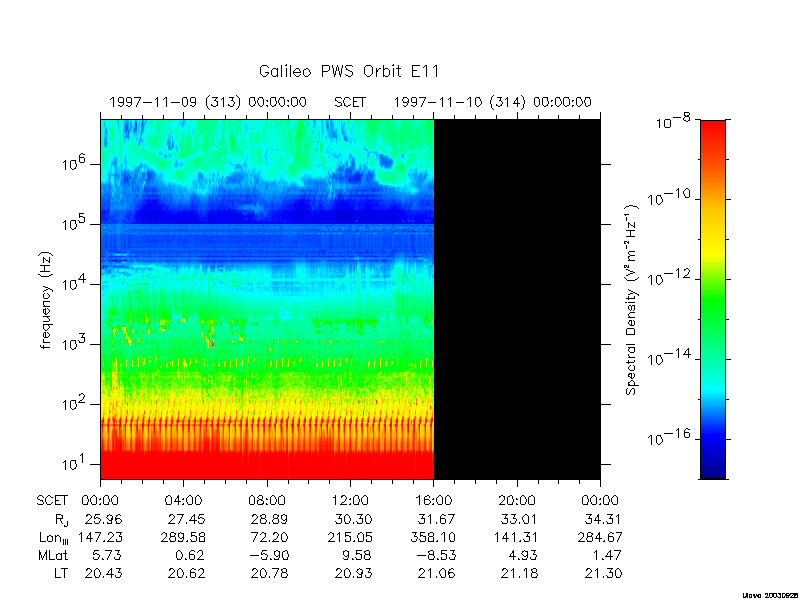The image size is (800, 600).
Task: Click the LT value "20.62"
Action: (186, 573)
